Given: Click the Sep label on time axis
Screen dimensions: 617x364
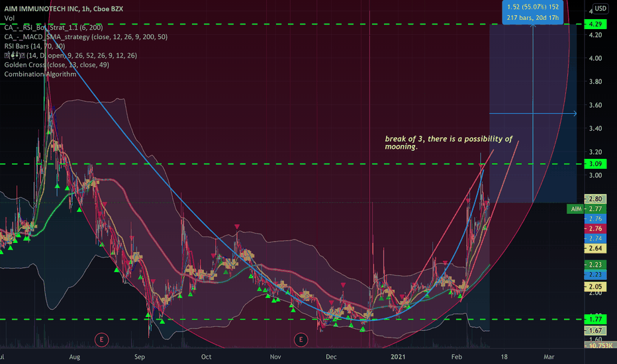Looking at the screenshot, I should [140, 357].
